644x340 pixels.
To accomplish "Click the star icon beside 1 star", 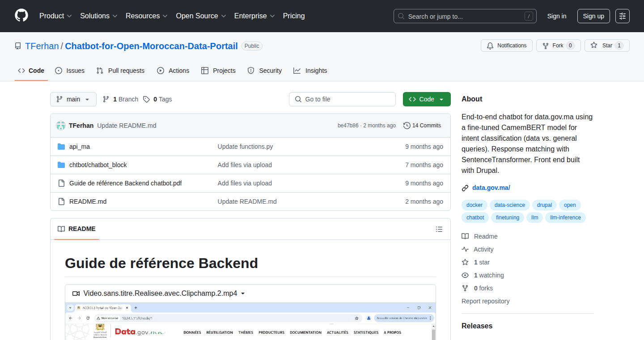I will [465, 262].
